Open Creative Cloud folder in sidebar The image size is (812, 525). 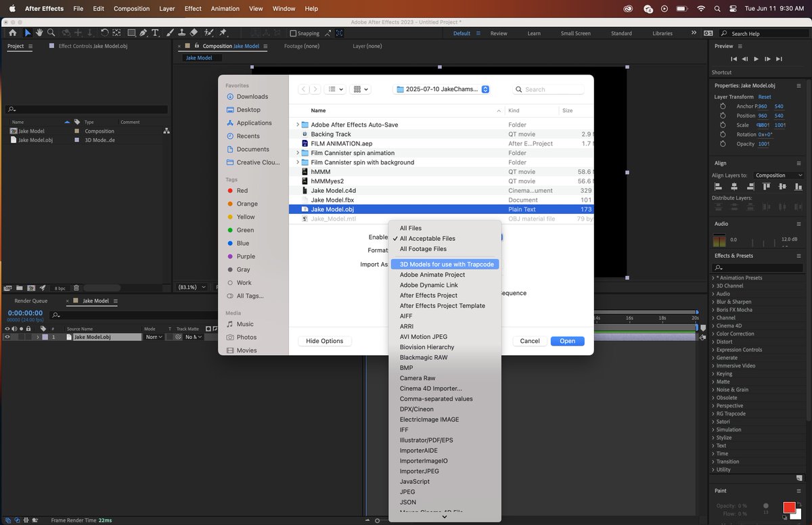click(x=252, y=162)
